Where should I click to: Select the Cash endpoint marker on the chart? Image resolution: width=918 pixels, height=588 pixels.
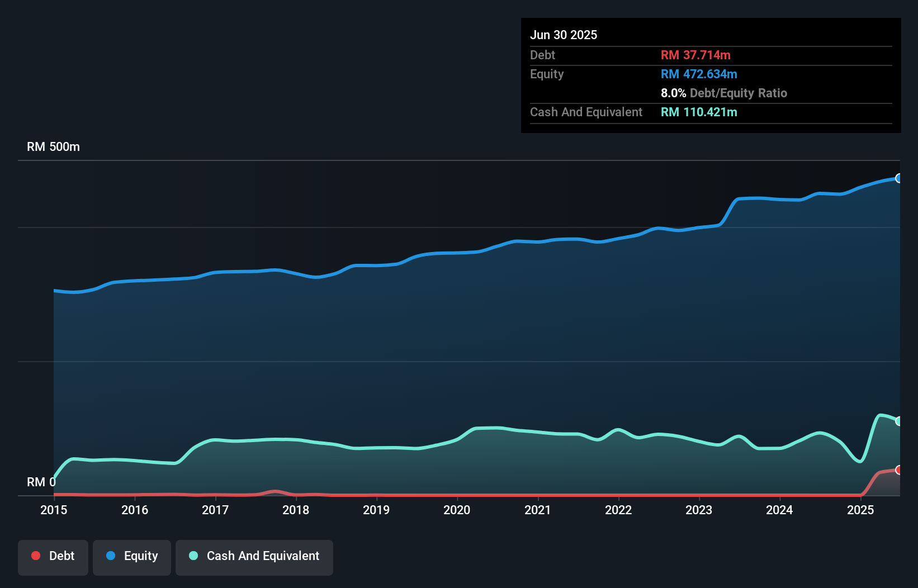[x=899, y=421]
